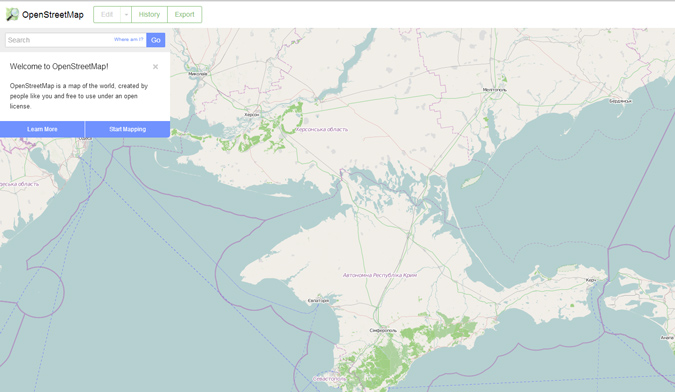Screen dimensions: 675x392
Task: Click the 'Where am I?' link
Action: pos(128,39)
